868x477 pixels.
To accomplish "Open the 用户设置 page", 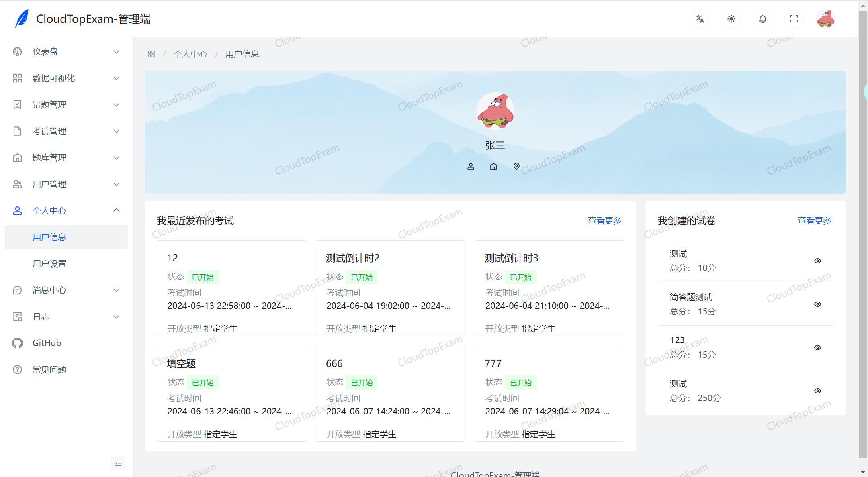I will (x=49, y=263).
